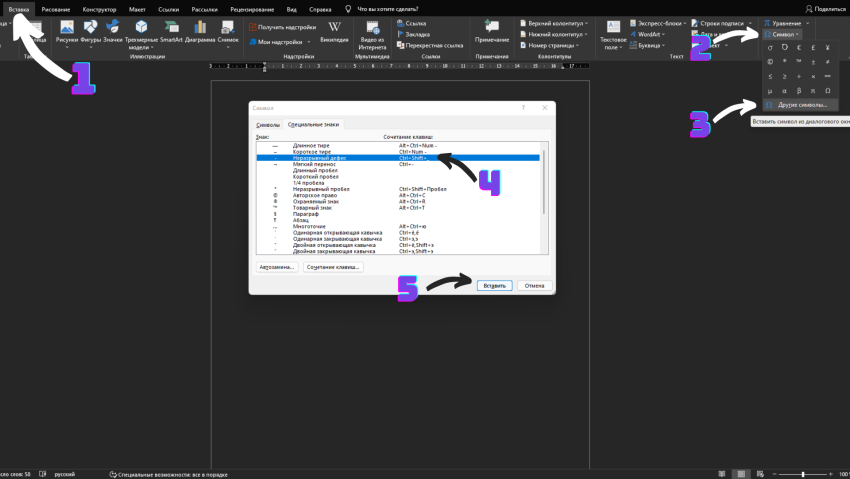The image size is (850, 479).
Task: Click the Поделиться share button
Action: click(x=825, y=9)
